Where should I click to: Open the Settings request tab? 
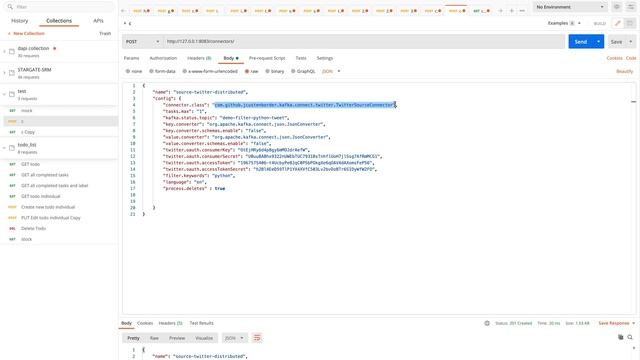click(x=325, y=58)
